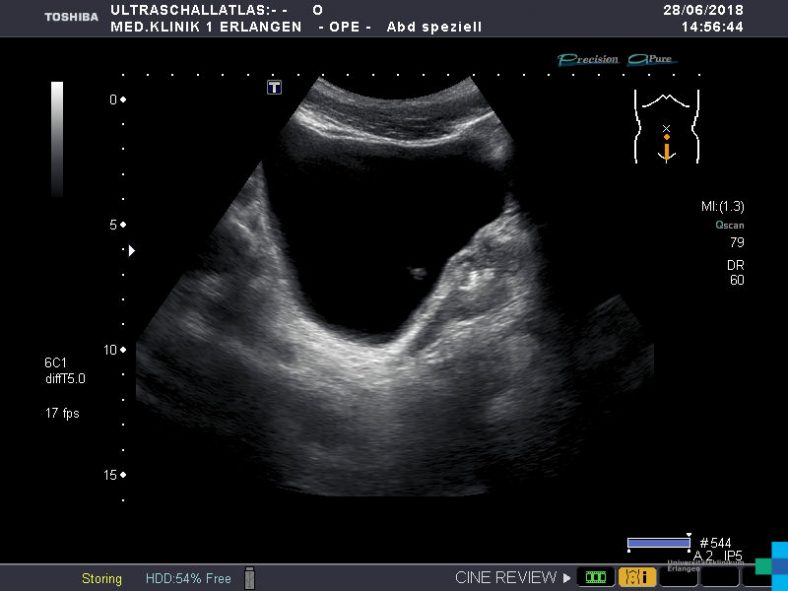Toggle the Qscan setting label

pos(729,225)
